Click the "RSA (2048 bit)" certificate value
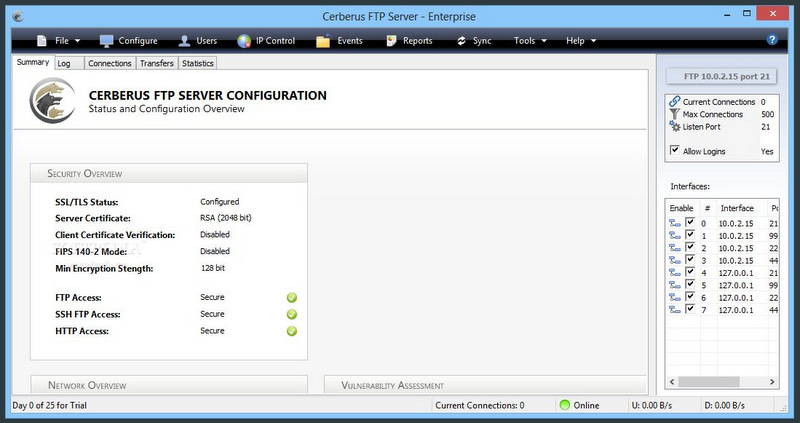Image resolution: width=800 pixels, height=423 pixels. coord(226,218)
